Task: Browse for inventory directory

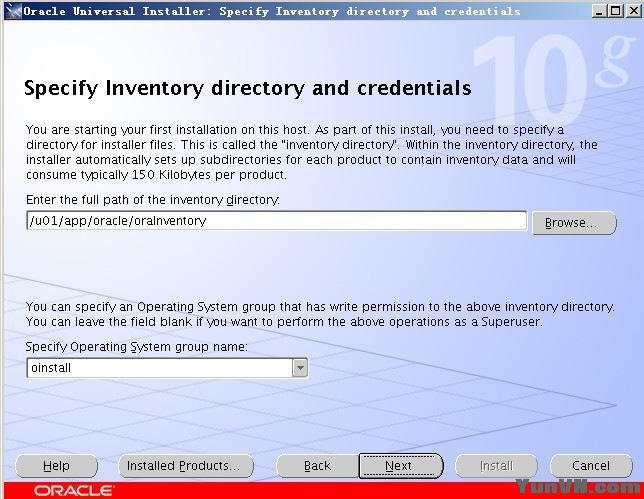Action: (x=574, y=223)
